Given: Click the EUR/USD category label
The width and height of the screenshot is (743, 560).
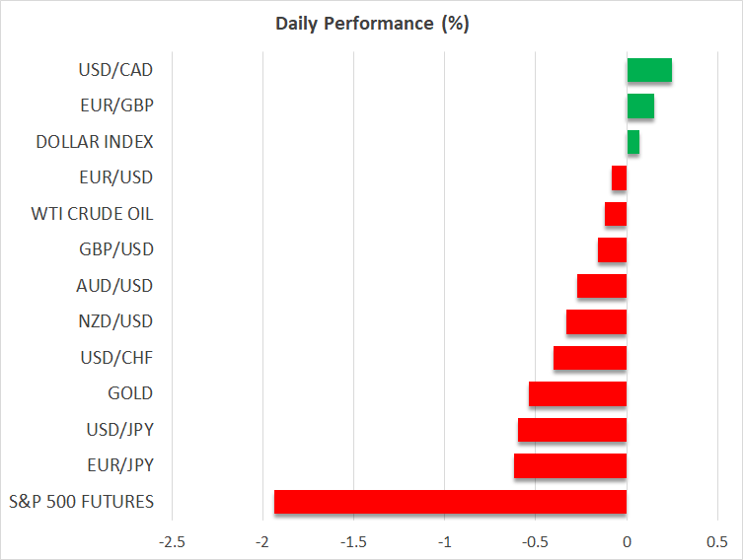Looking at the screenshot, I should click(x=118, y=177).
